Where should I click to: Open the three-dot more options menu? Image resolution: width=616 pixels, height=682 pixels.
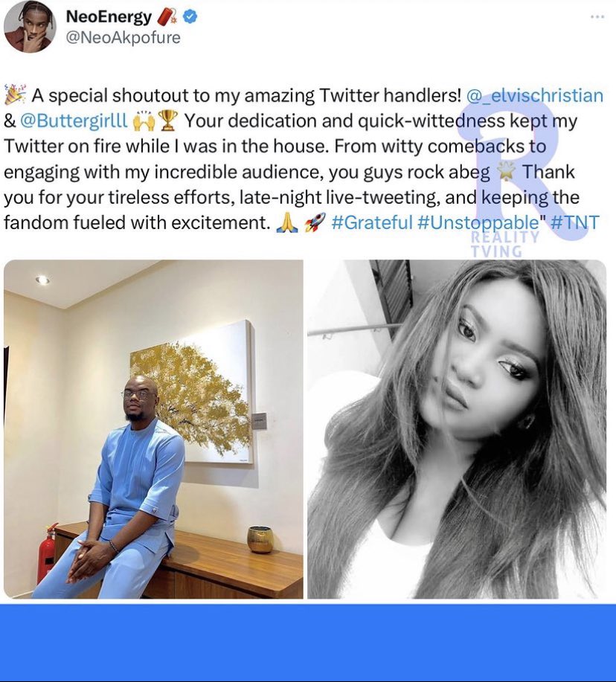coord(597,17)
